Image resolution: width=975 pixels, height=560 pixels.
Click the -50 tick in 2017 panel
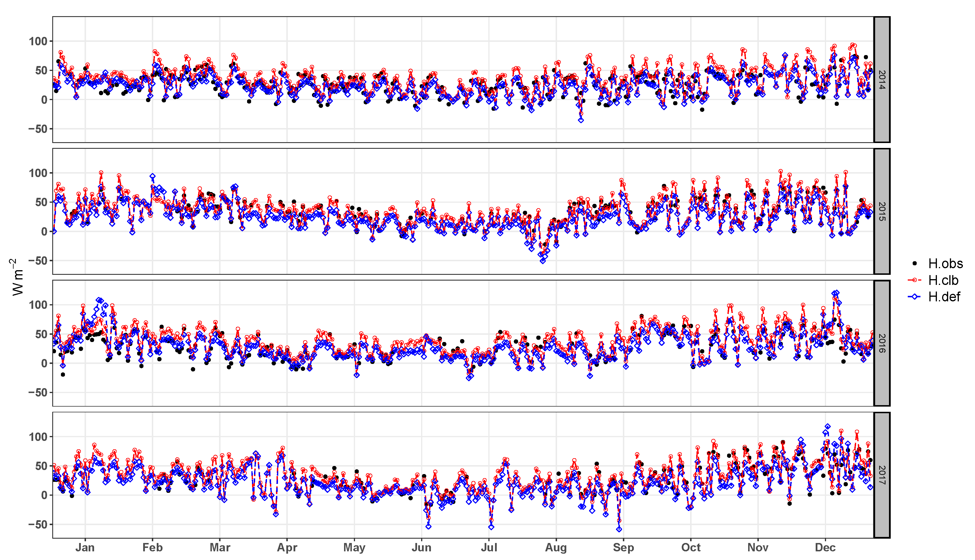(x=38, y=524)
